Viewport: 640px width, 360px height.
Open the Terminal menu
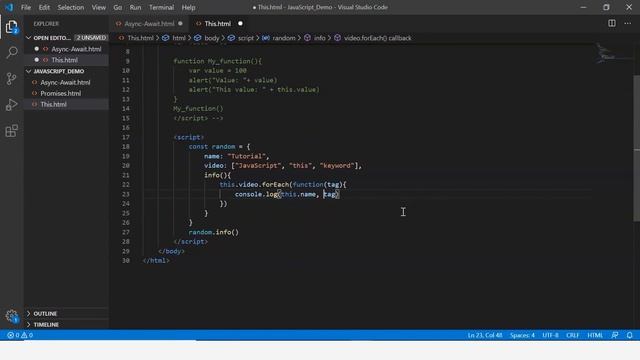161,7
